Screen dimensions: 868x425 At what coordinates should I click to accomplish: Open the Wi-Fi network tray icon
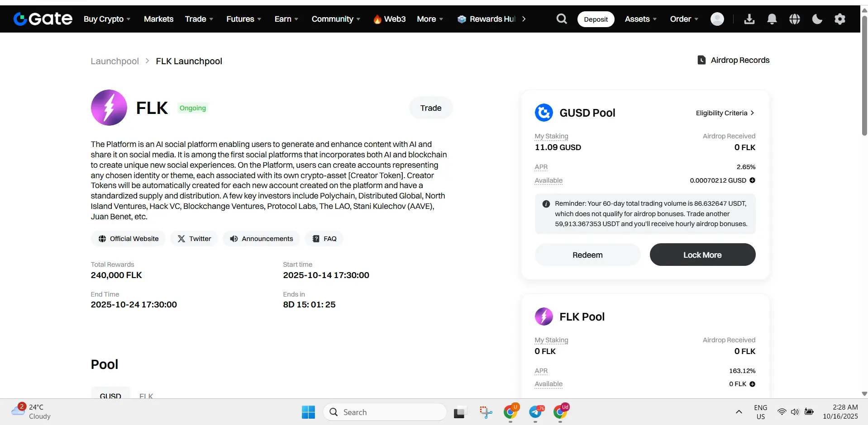pyautogui.click(x=782, y=412)
